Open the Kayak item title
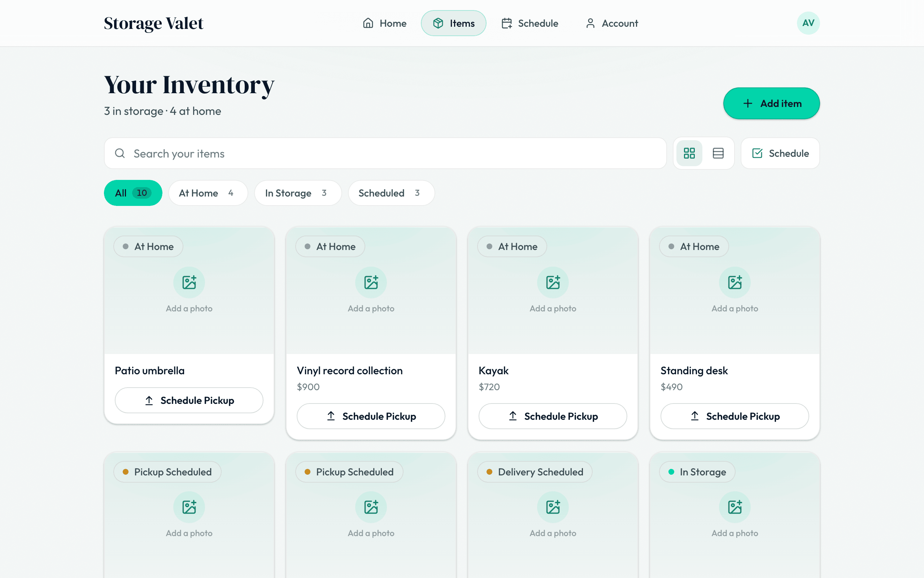The width and height of the screenshot is (924, 578). click(x=493, y=370)
